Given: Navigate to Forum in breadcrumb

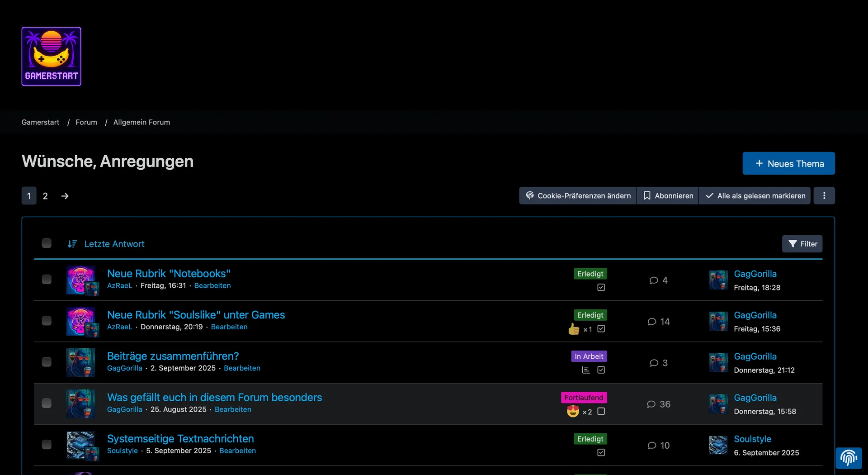Looking at the screenshot, I should pos(86,122).
